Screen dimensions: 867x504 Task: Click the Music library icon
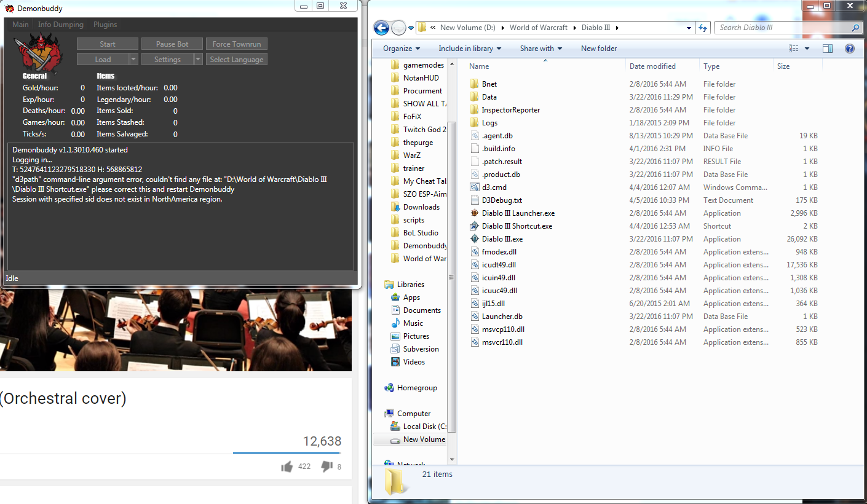point(395,323)
